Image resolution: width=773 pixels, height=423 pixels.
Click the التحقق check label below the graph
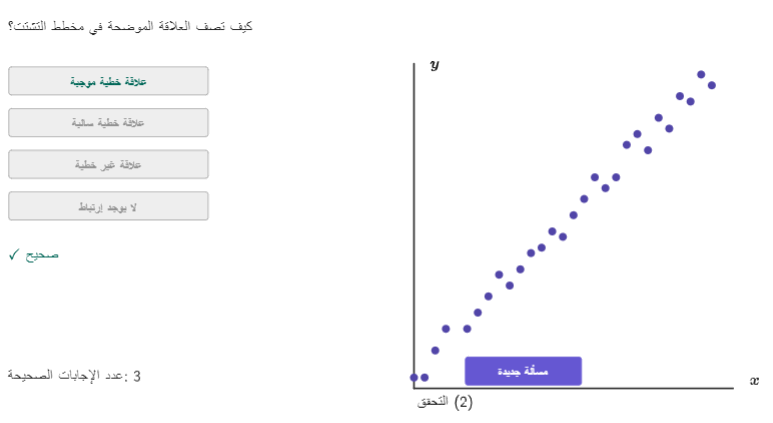[x=433, y=402]
